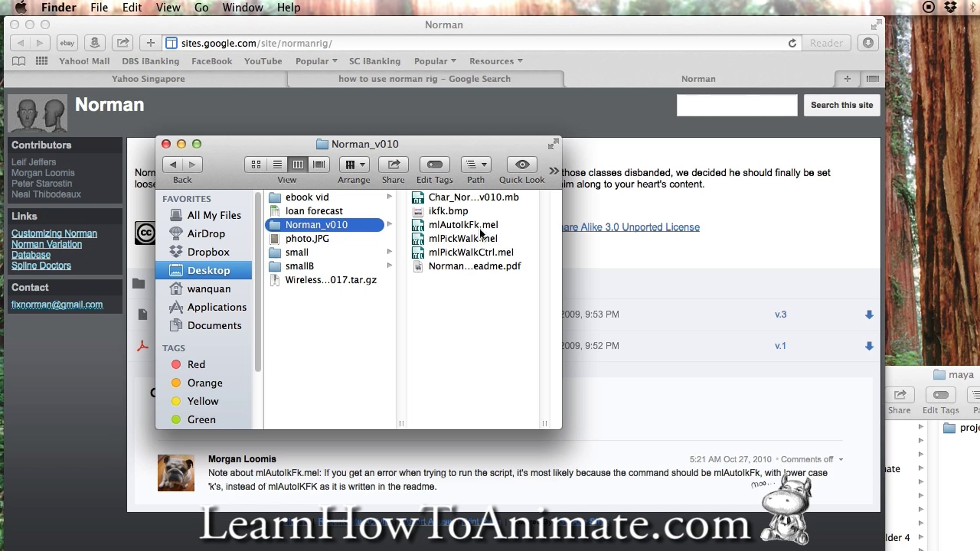Switch Finder to list view

point(277,164)
